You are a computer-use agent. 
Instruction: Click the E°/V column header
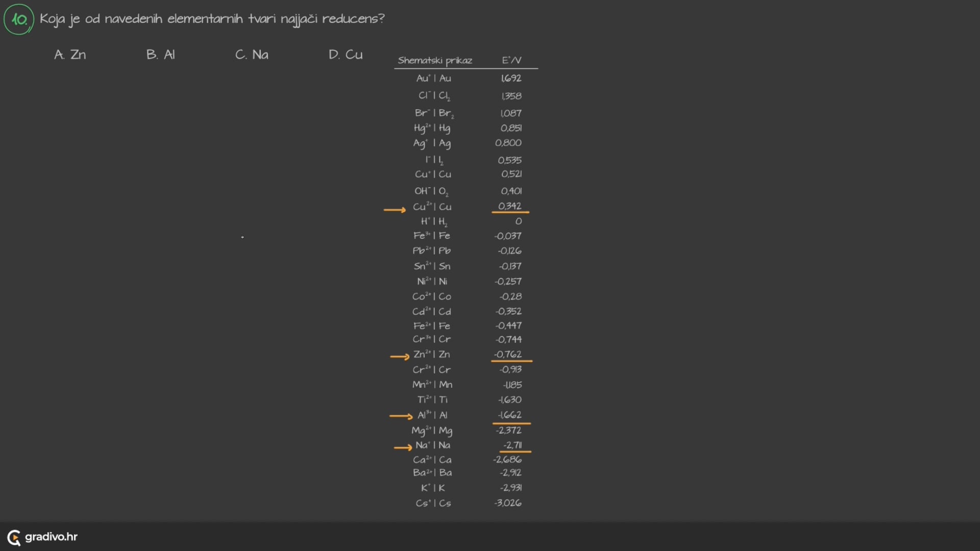point(511,60)
